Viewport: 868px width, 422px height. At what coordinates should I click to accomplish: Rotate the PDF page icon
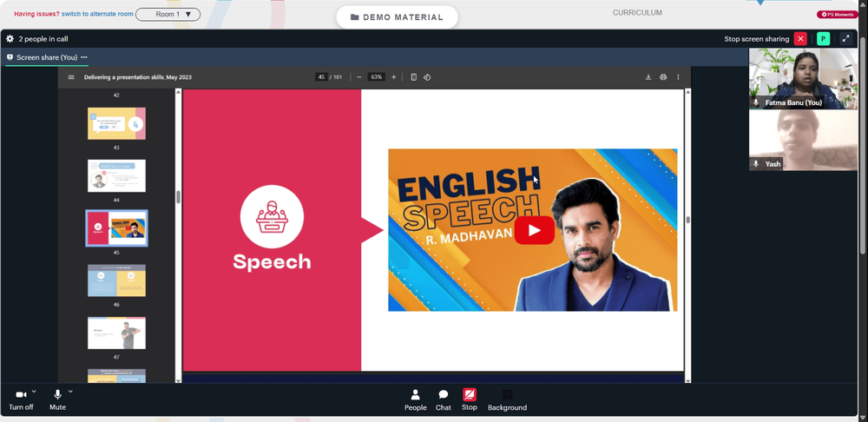pyautogui.click(x=427, y=77)
